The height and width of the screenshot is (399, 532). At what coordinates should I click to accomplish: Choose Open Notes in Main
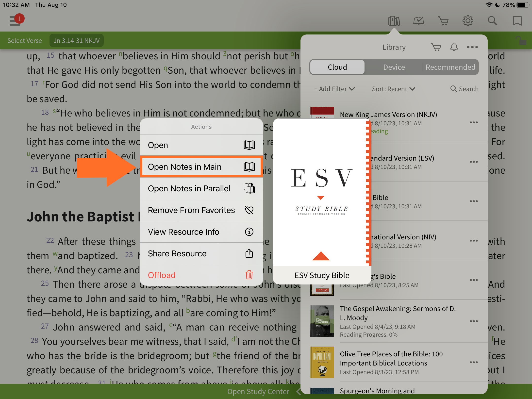pos(201,167)
